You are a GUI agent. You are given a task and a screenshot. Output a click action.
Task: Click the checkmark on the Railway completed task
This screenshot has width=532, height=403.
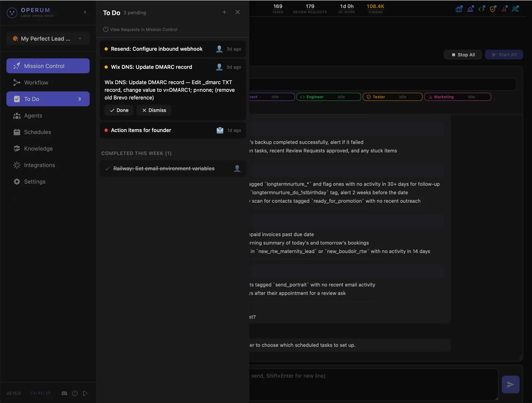click(107, 169)
